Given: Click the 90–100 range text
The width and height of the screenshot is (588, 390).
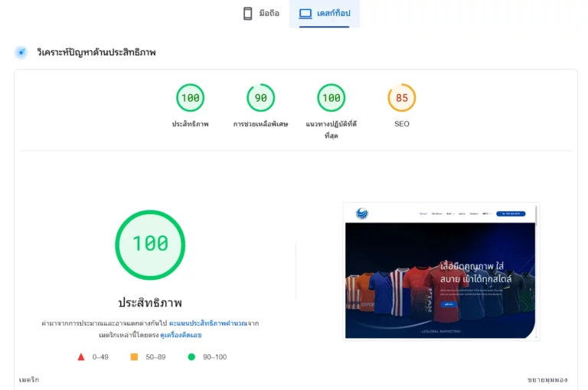Looking at the screenshot, I should point(215,357).
